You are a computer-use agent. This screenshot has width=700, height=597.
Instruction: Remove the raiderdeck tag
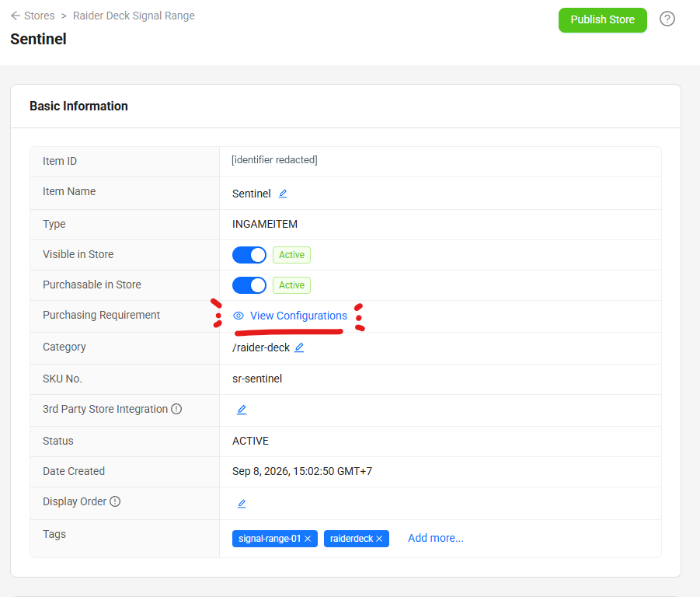pos(379,539)
